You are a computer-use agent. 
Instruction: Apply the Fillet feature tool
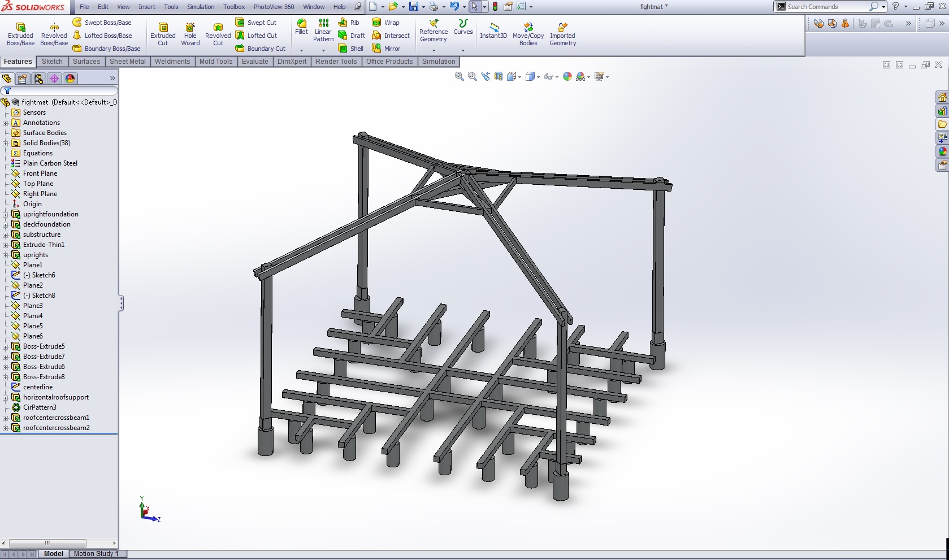(x=302, y=26)
